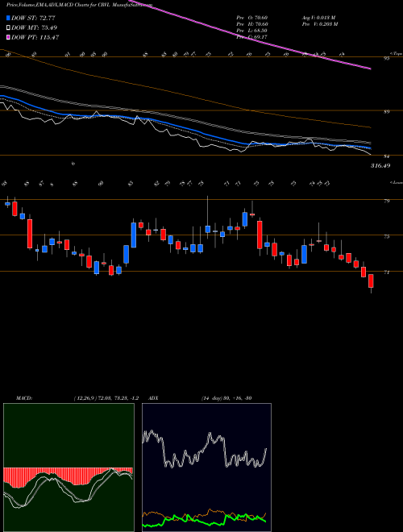Click the 75 candlestick axis label
Viewport: 403px width, 532px height.
[x=386, y=237]
